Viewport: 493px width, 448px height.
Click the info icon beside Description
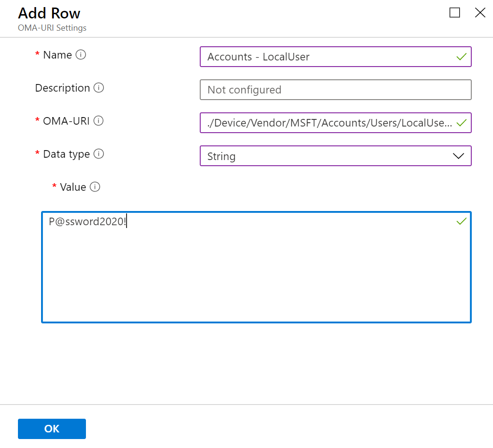(99, 88)
